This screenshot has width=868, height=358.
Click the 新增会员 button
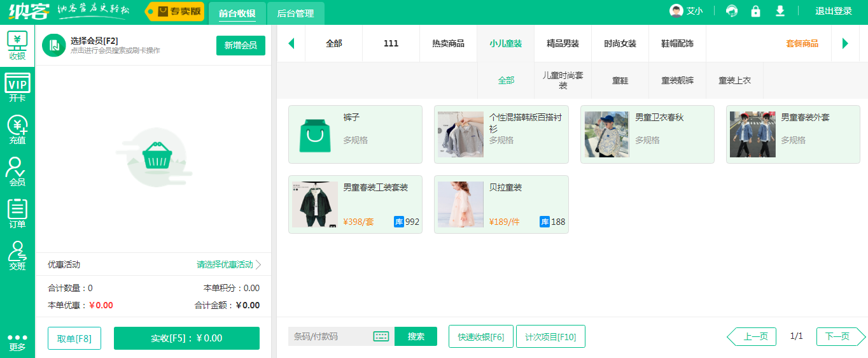pos(241,45)
